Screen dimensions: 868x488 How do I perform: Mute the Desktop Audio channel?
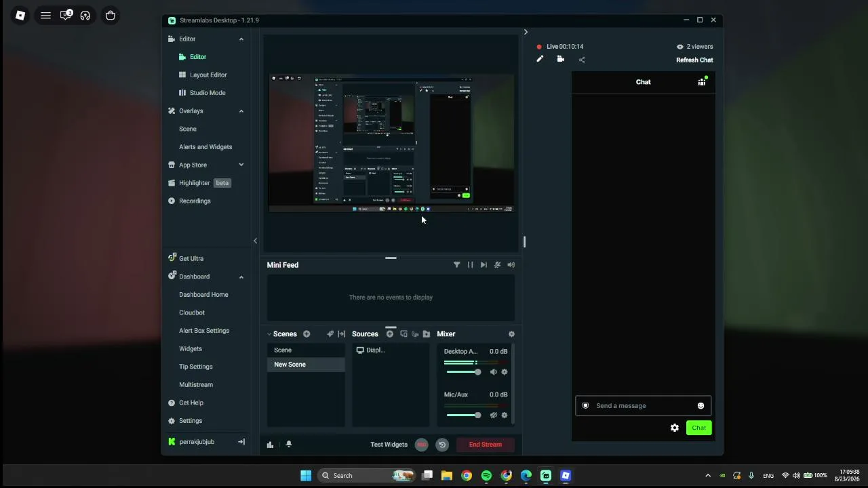[493, 372]
